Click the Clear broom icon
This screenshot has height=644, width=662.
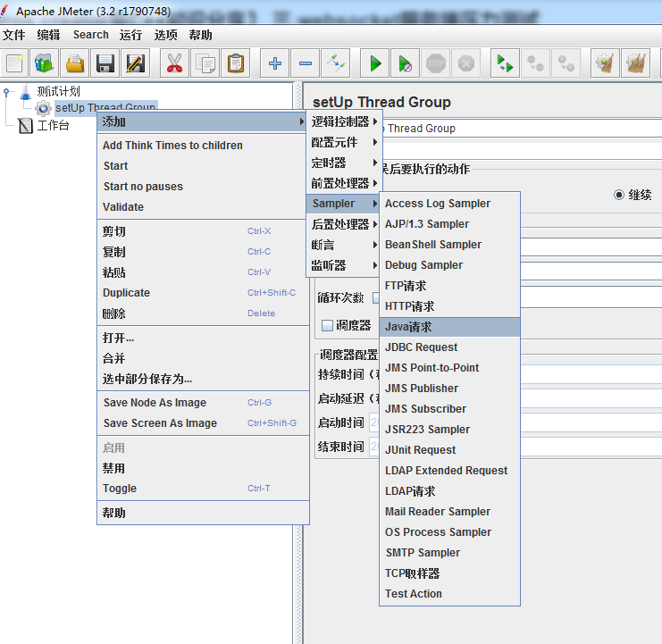pos(605,63)
